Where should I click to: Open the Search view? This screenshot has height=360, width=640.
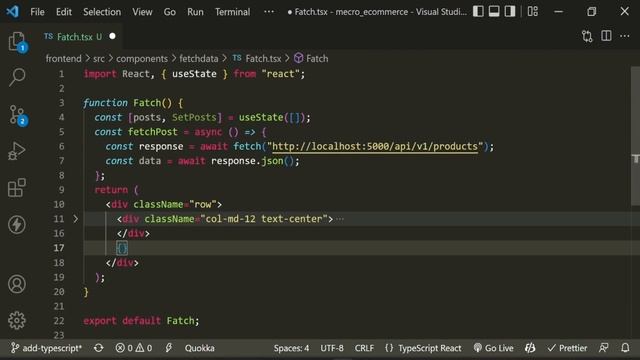(x=17, y=77)
